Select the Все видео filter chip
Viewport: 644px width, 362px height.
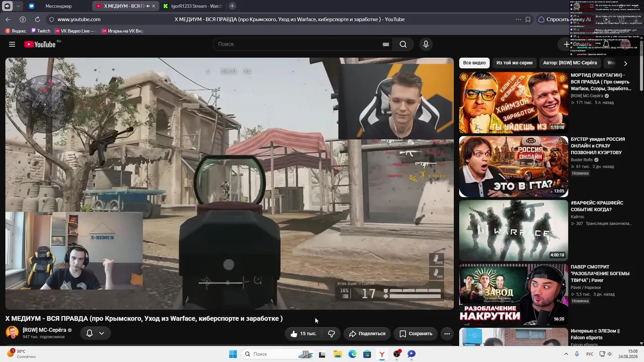(x=474, y=63)
